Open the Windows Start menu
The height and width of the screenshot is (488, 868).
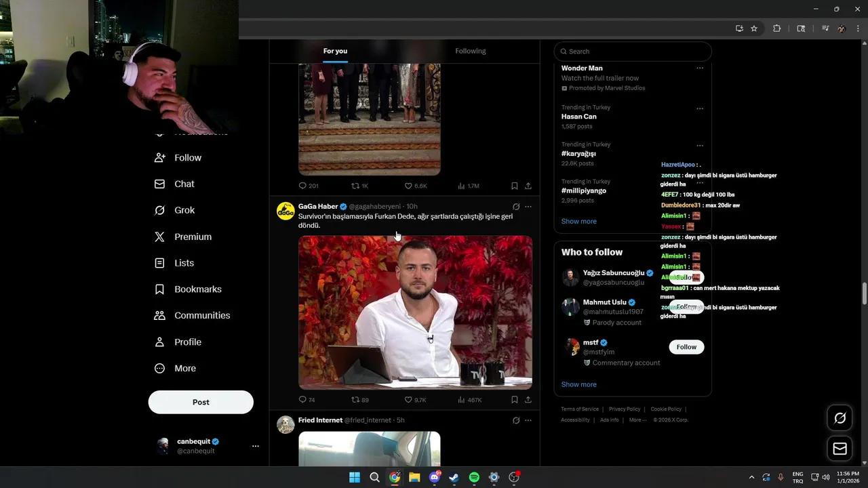coord(355,477)
